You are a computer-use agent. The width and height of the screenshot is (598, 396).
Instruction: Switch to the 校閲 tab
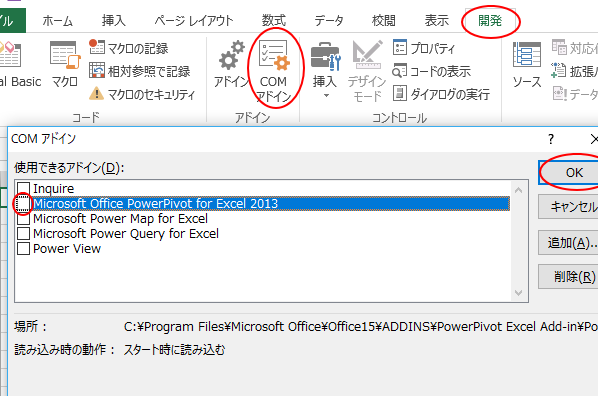383,21
